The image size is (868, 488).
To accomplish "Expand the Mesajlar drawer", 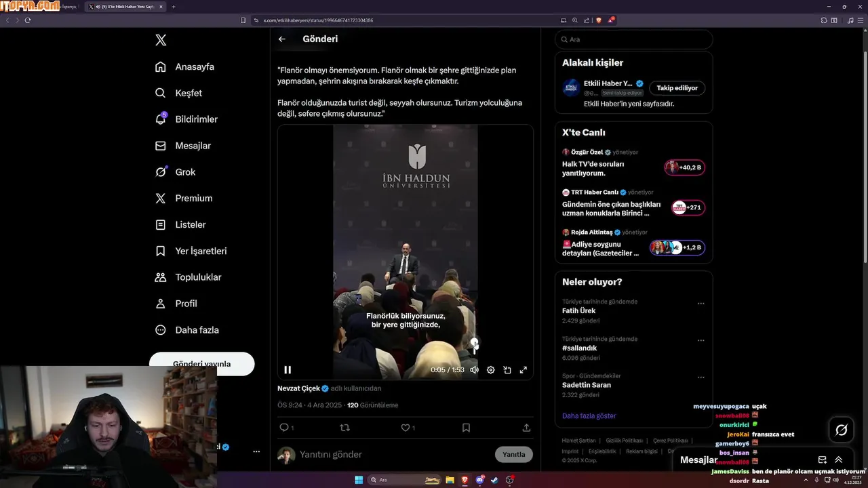I will (838, 460).
